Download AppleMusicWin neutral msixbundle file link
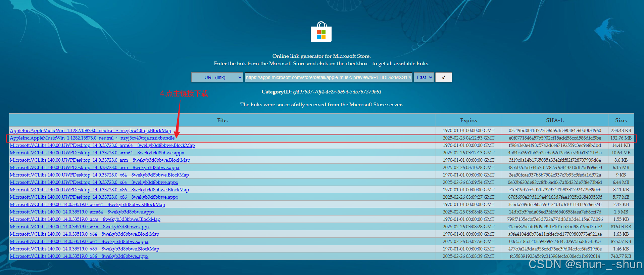 coord(92,138)
